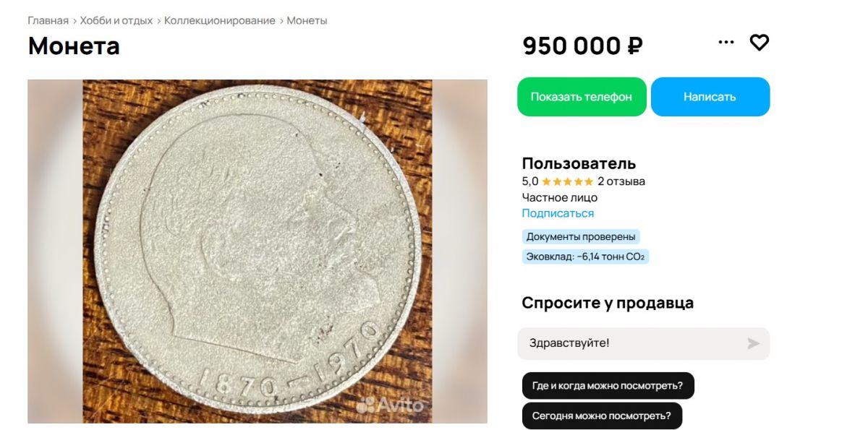Navigate to "Коллекционирование" breadcrumb
Image resolution: width=868 pixels, height=430 pixels.
[x=219, y=20]
